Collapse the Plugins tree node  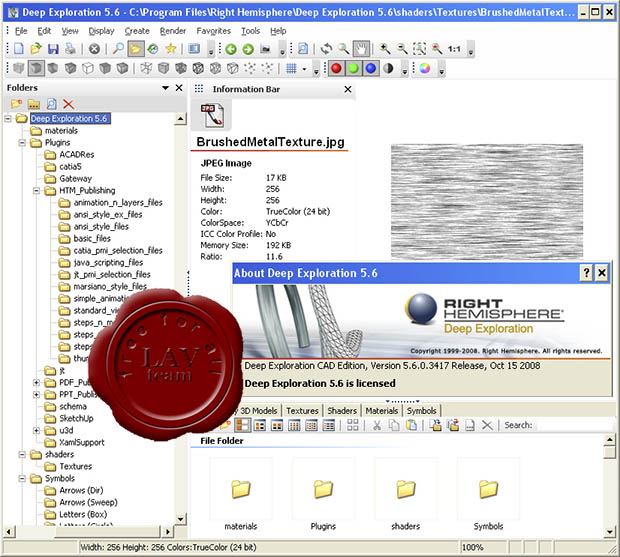(22, 143)
